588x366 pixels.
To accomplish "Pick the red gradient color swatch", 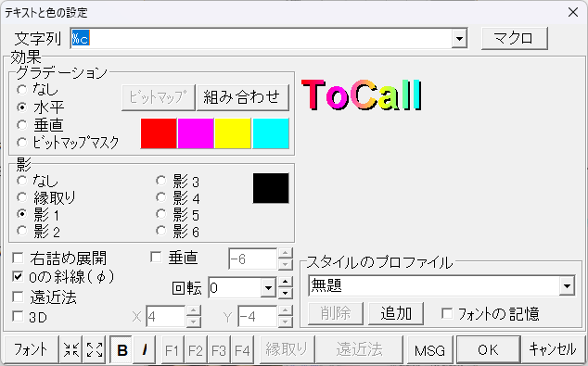I will [x=159, y=133].
